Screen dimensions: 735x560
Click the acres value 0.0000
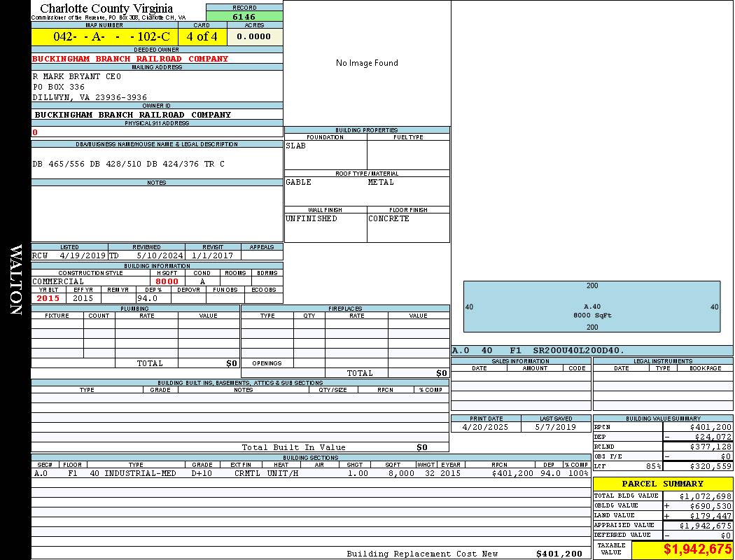(x=254, y=36)
